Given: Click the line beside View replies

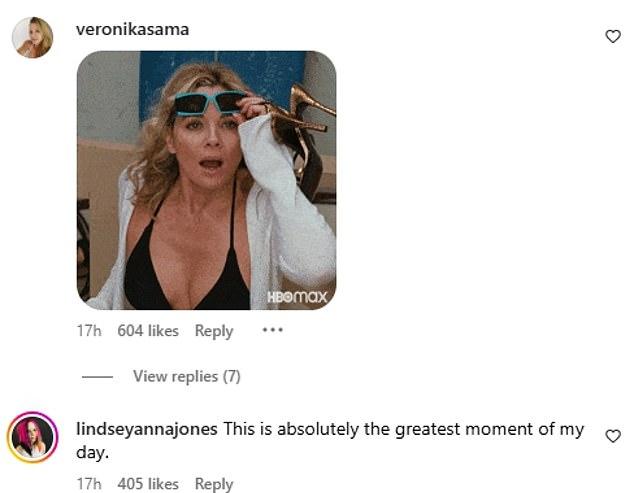Looking at the screenshot, I should [x=97, y=377].
